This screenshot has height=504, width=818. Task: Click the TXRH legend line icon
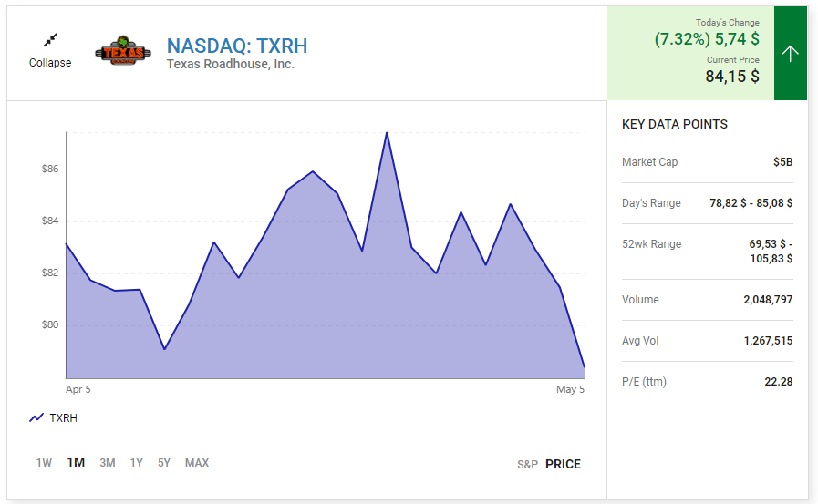(x=36, y=418)
